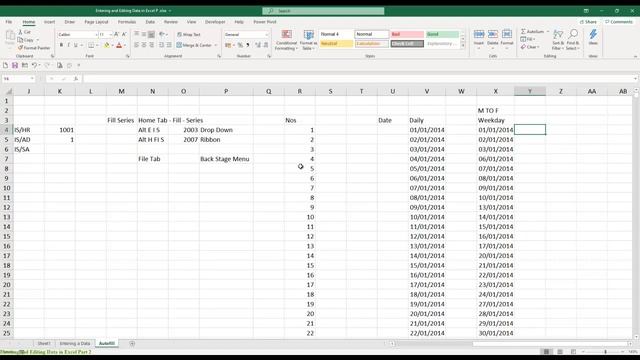This screenshot has width=640, height=360.
Task: Open Find & Select menu
Action: [x=573, y=40]
